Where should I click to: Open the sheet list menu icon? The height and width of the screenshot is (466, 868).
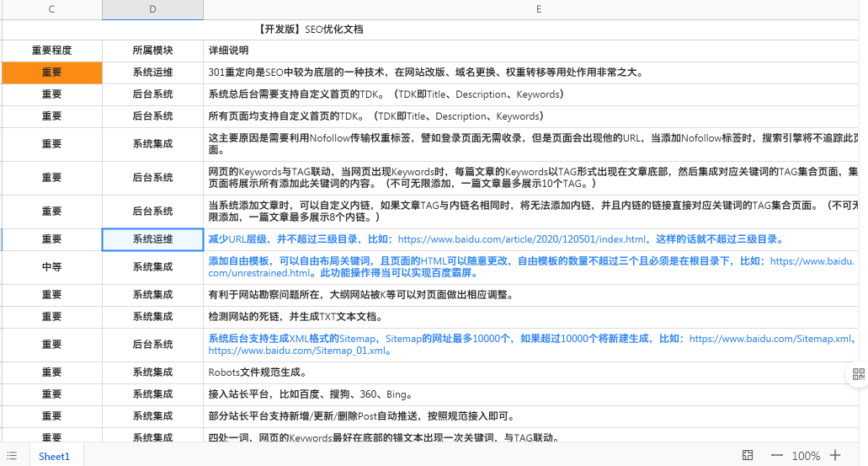pos(12,456)
